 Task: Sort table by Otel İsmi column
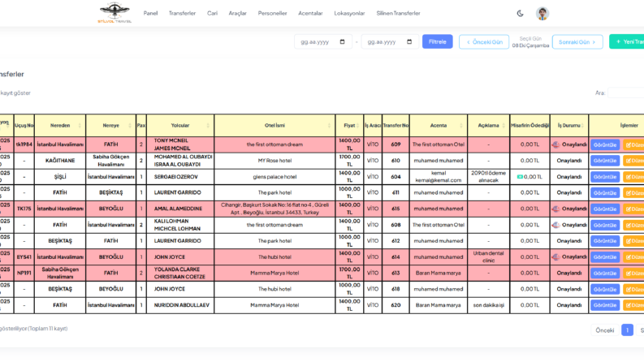coord(274,126)
